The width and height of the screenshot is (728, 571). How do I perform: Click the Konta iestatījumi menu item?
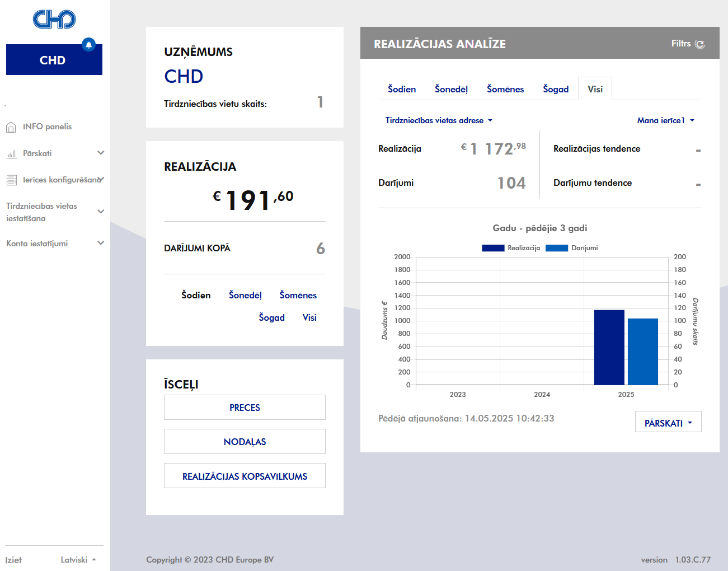(37, 244)
